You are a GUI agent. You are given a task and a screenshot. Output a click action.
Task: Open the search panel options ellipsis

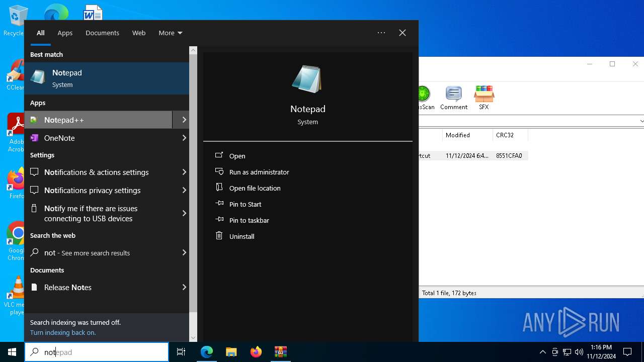click(x=381, y=33)
